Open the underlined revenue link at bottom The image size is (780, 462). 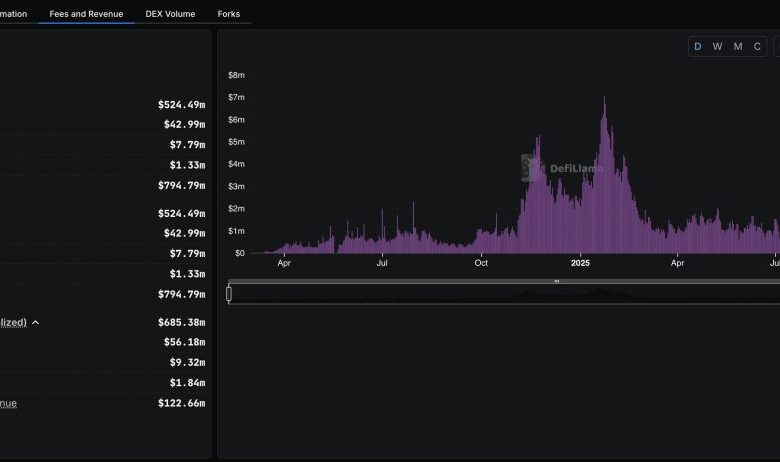point(8,403)
